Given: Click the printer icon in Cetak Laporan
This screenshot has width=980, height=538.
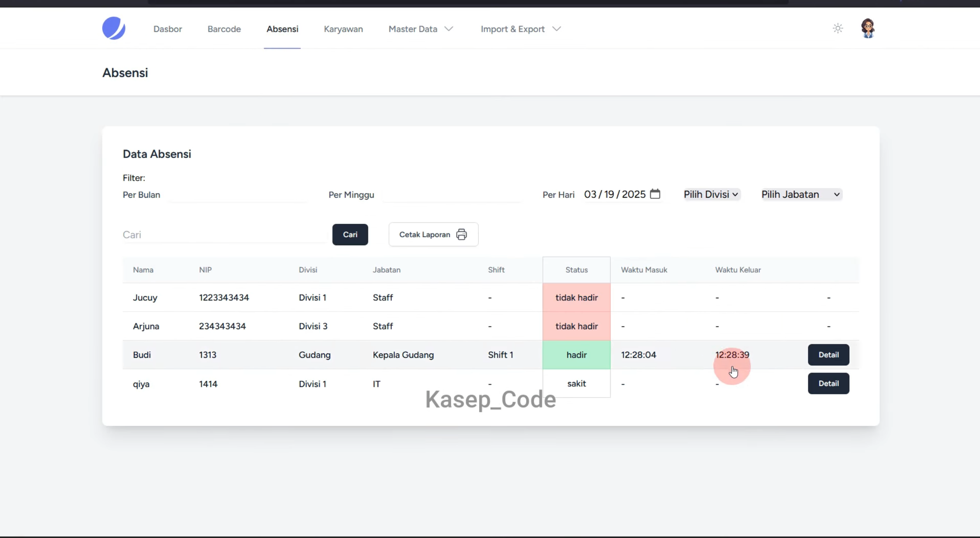Looking at the screenshot, I should [461, 235].
